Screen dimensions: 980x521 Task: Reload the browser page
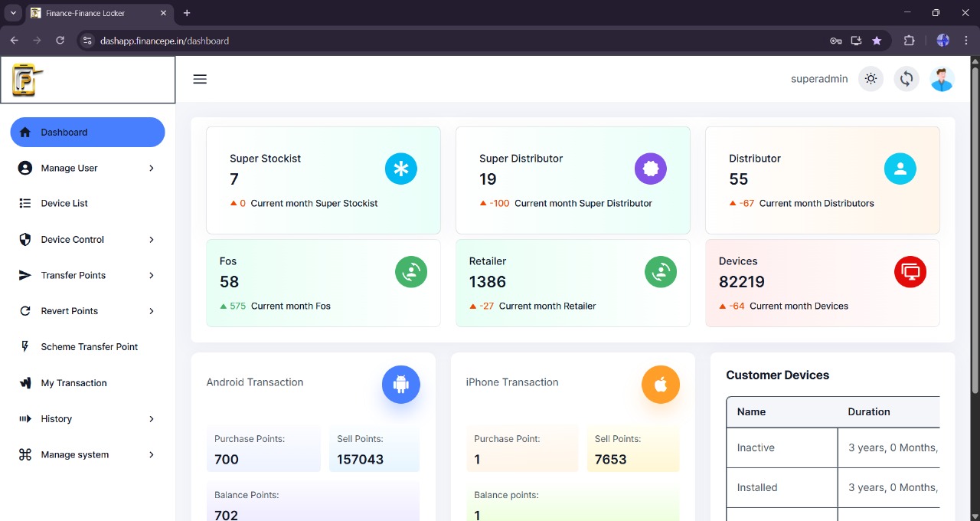pos(60,41)
